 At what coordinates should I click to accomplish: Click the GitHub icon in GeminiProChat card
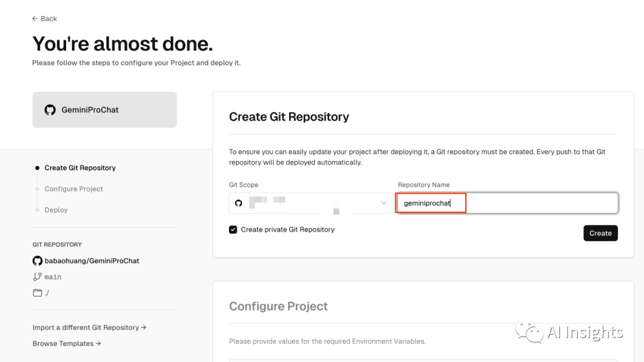tap(50, 110)
